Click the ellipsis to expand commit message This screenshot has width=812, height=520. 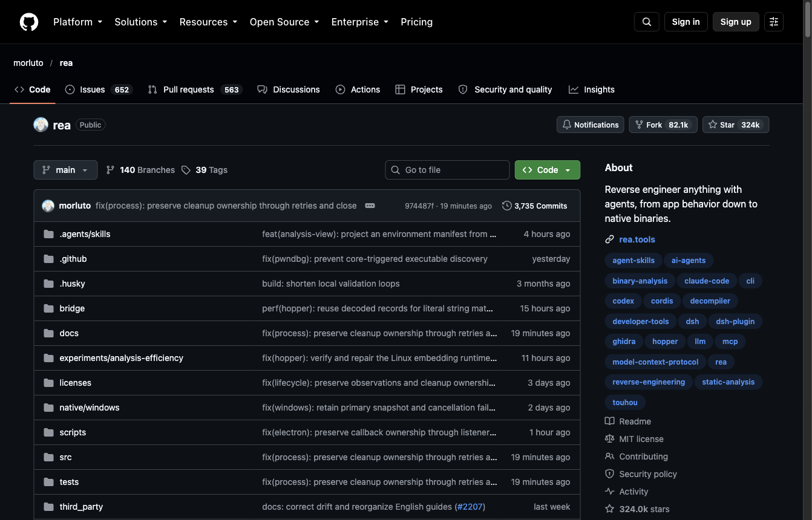370,206
